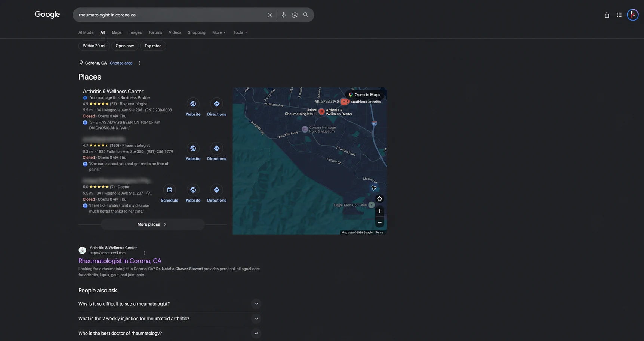The height and width of the screenshot is (341, 644).
Task: Switch to the Shopping tab
Action: [197, 32]
